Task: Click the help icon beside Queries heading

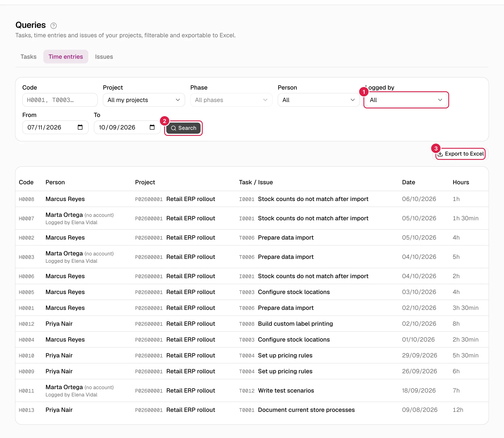Action: point(54,25)
